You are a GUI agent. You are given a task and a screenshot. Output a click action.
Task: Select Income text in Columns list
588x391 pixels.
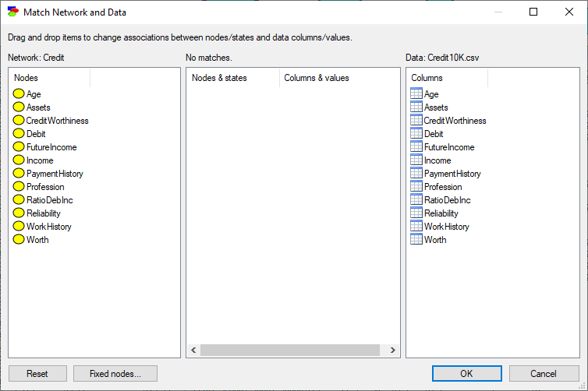click(437, 160)
